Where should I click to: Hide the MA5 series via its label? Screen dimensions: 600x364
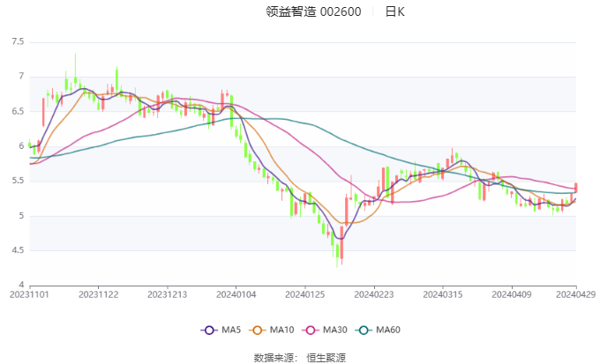(231, 331)
